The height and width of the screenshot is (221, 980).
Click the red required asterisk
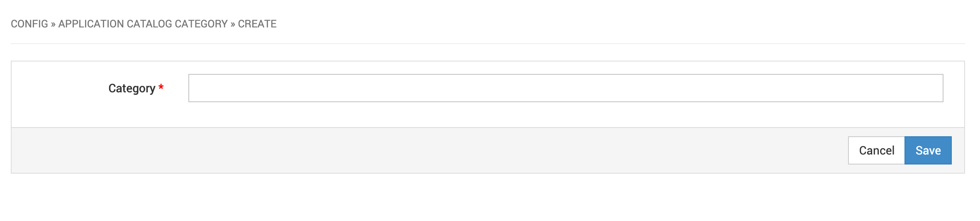161,87
